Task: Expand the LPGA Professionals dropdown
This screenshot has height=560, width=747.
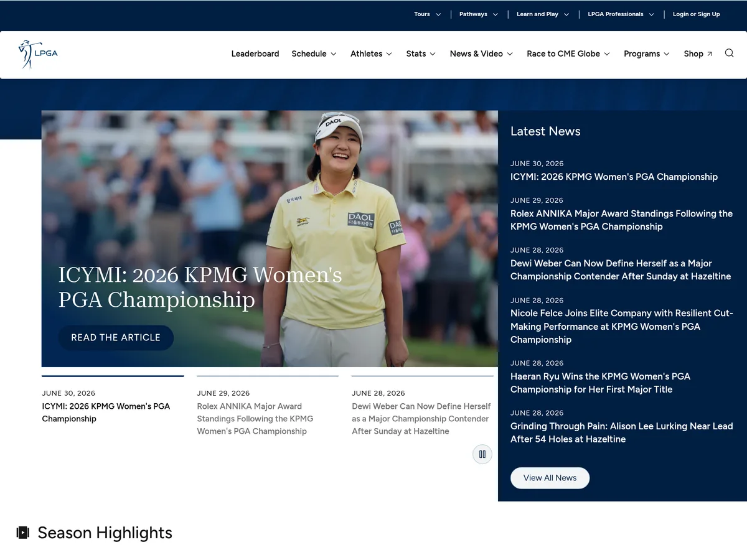Action: click(621, 14)
